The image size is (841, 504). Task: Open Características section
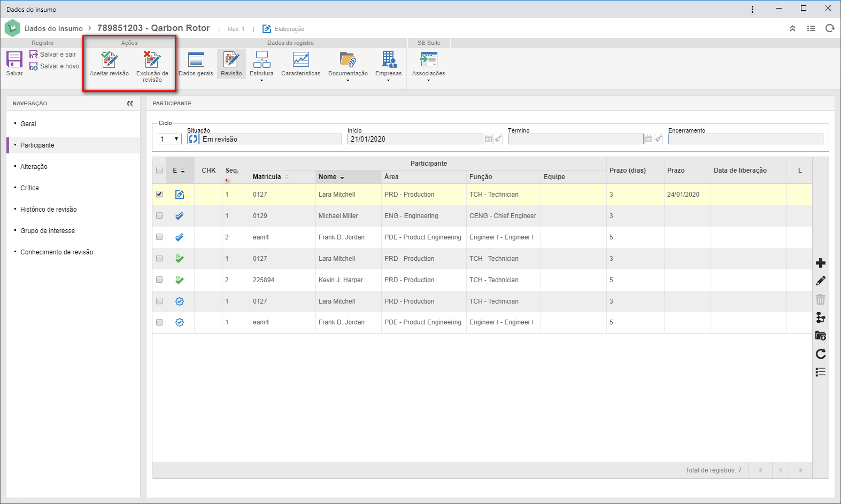point(300,64)
